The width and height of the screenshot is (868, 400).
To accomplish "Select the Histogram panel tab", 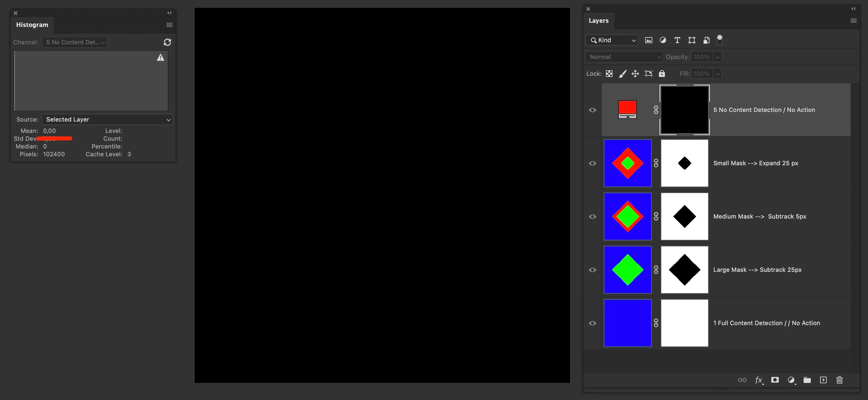I will [32, 25].
